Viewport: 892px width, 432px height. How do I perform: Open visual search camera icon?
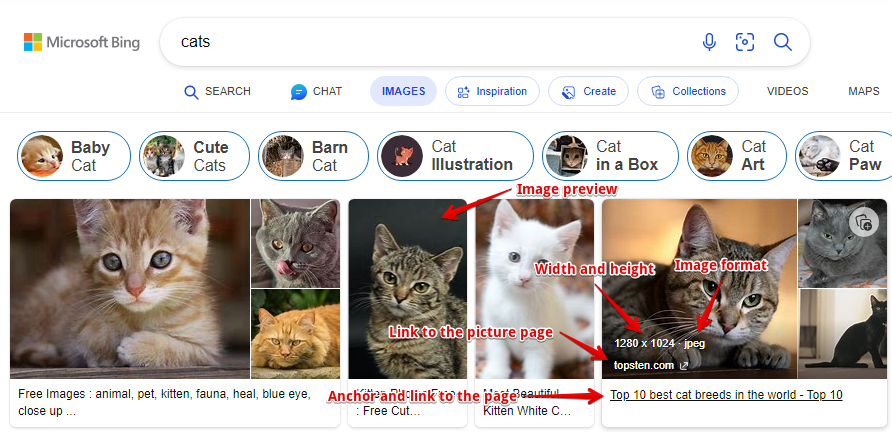[x=745, y=42]
